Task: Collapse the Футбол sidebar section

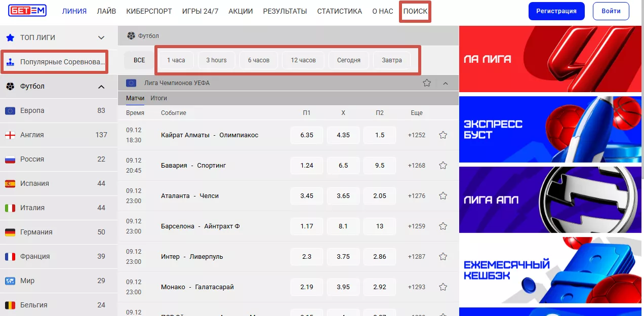Action: tap(102, 86)
